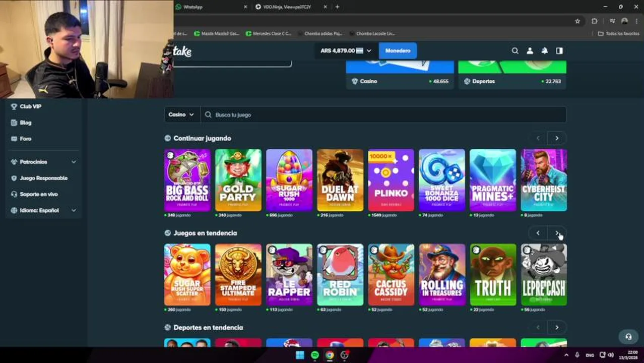This screenshot has width=644, height=363.
Task: Open the volume control in tray
Action: 611,355
